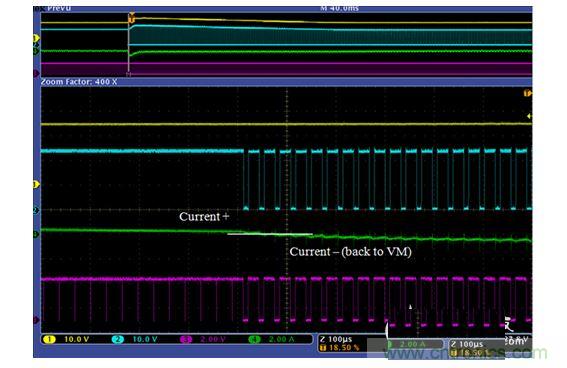Viewport: 567px width, 368px height.
Task: Click channel 1 ground marker in zoom view
Action: point(36,185)
